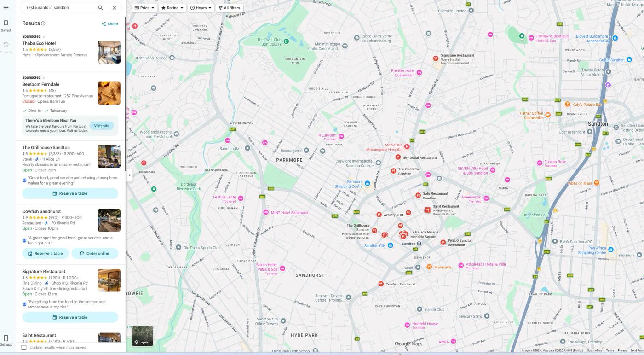Click the 4 Lulworth top rated marker

341,136
